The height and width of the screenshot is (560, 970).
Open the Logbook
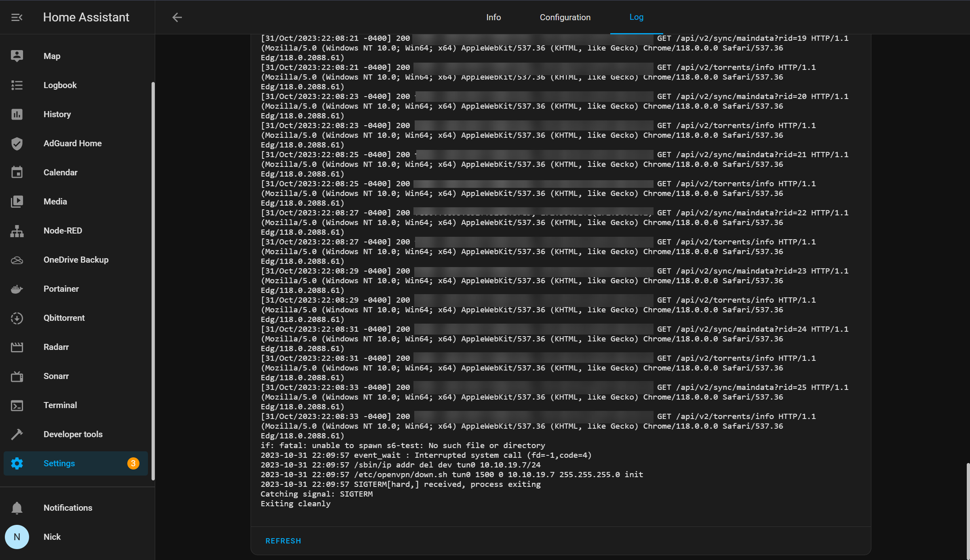(60, 85)
